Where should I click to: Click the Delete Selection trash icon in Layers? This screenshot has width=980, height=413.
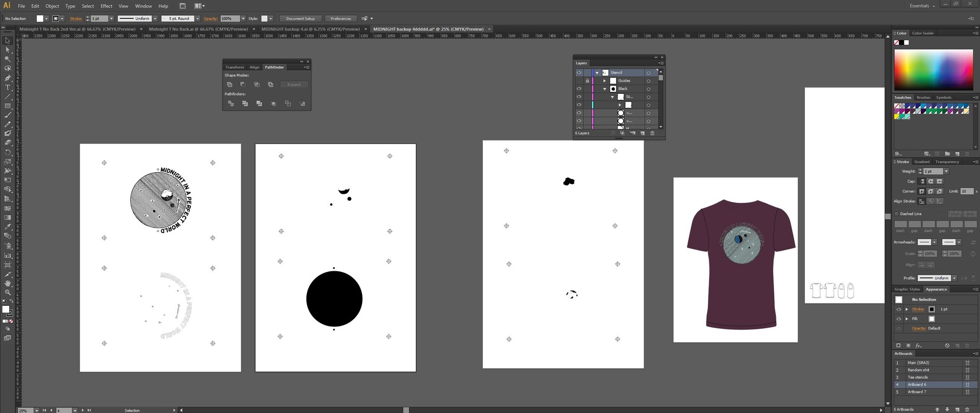(x=652, y=133)
